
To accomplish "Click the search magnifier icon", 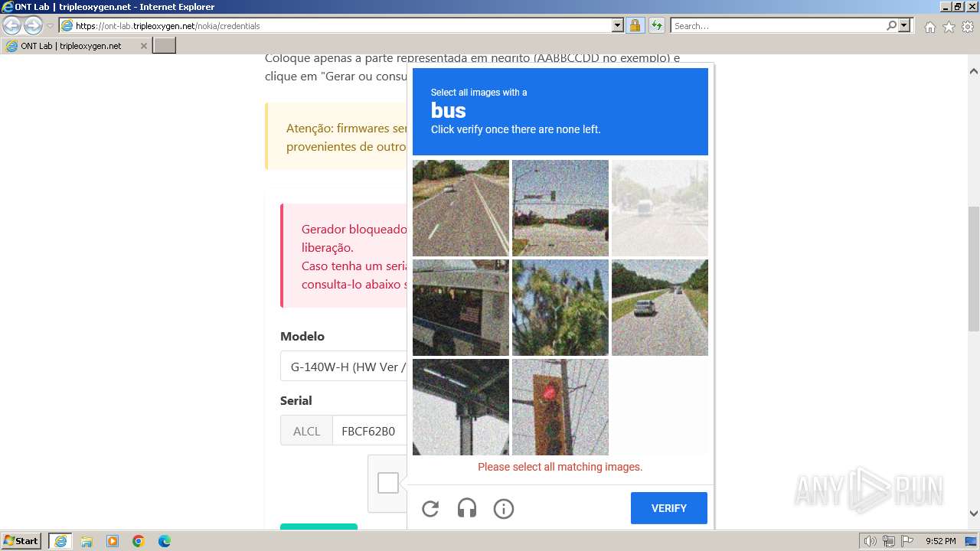I will [891, 25].
